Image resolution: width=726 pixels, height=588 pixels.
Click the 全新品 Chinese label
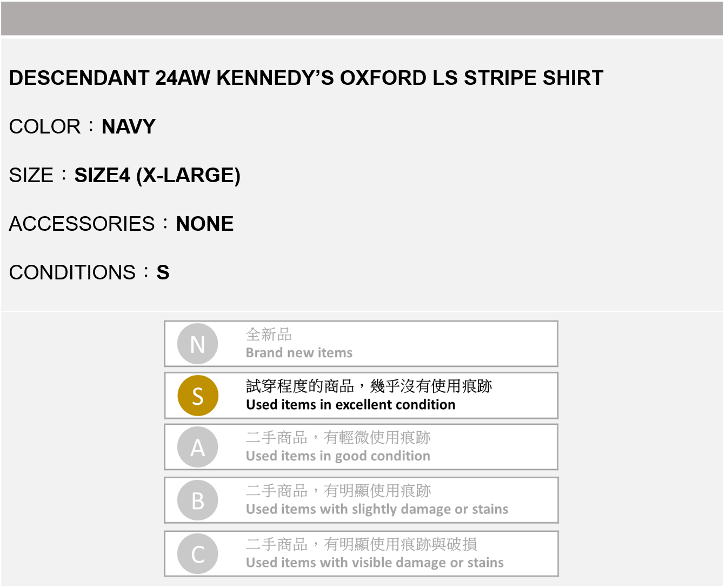point(269,335)
